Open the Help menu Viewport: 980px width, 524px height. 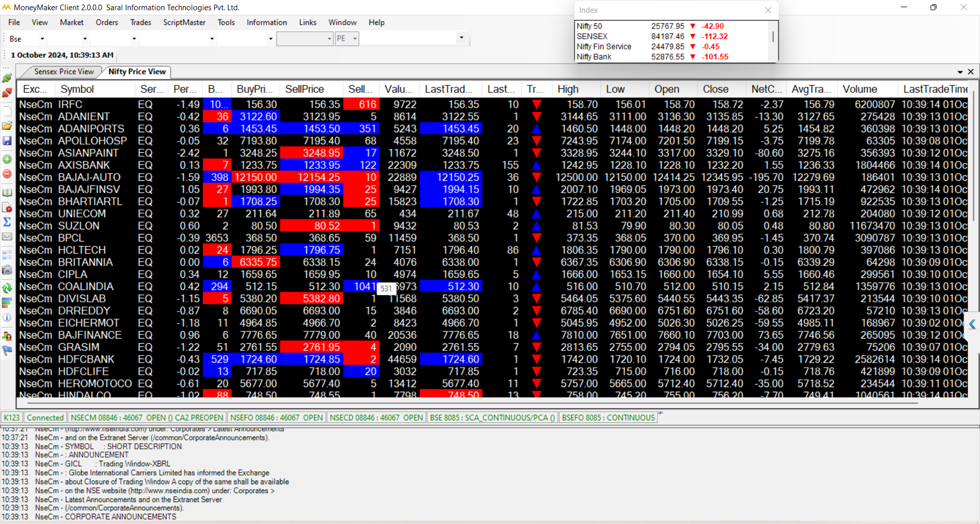pyautogui.click(x=377, y=22)
